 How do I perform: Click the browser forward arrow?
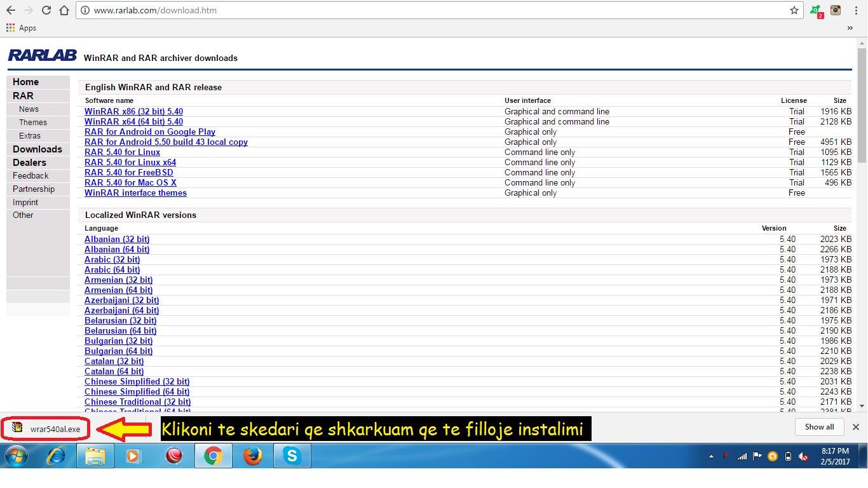pos(29,10)
